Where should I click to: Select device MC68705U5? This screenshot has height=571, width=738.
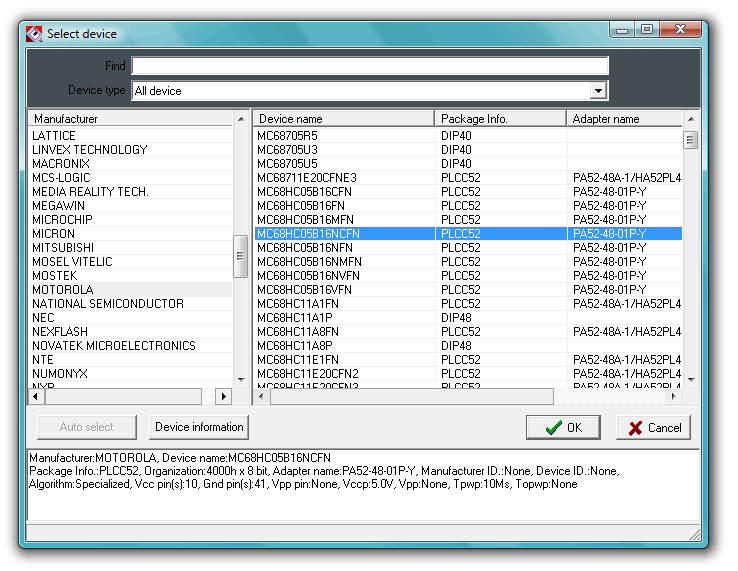[x=468, y=164]
